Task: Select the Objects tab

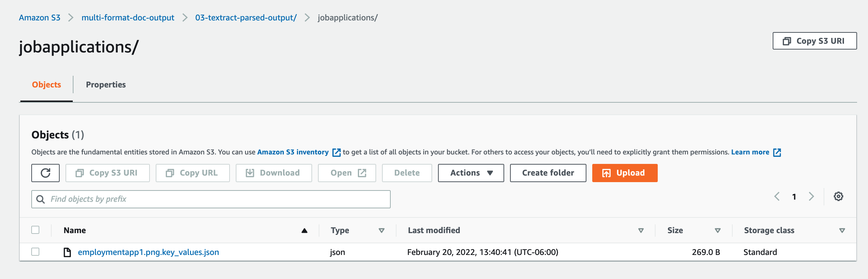Action: (x=47, y=85)
